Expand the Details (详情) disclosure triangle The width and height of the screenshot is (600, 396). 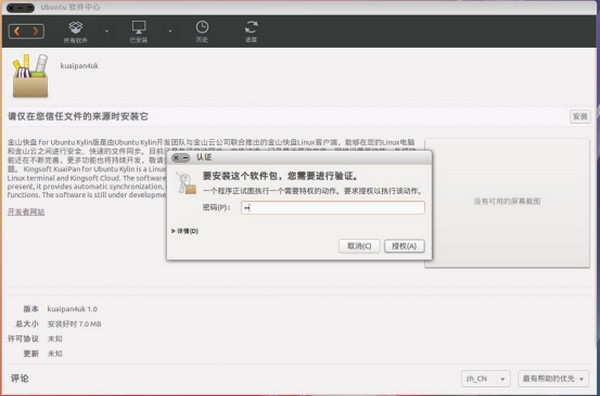[173, 231]
